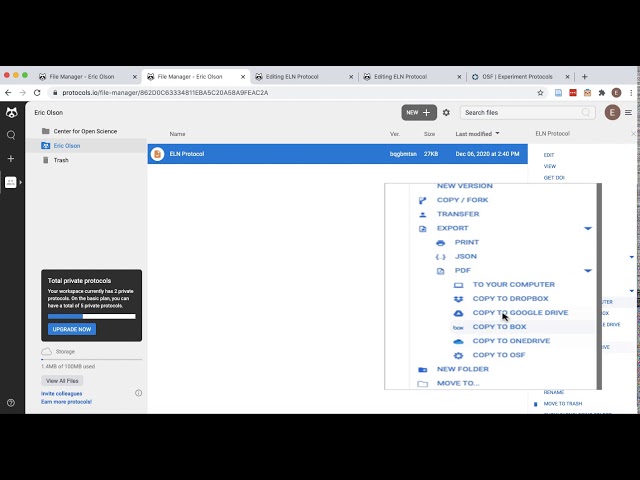Open Invite colleagues link
Screen dimensions: 640x480
[62, 393]
